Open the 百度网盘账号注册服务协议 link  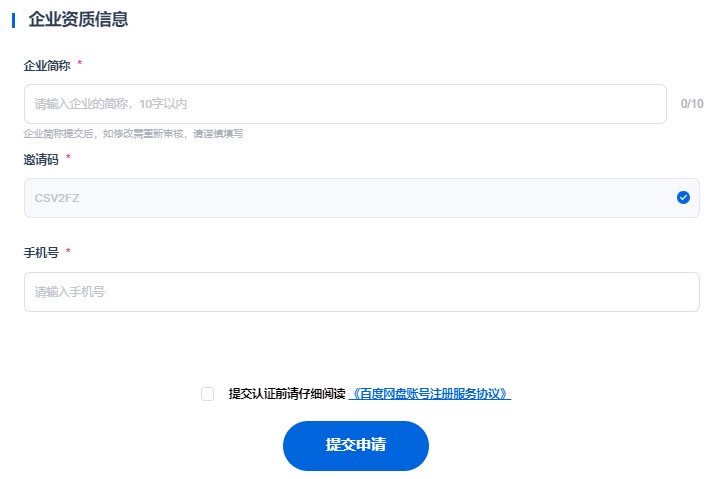(430, 394)
